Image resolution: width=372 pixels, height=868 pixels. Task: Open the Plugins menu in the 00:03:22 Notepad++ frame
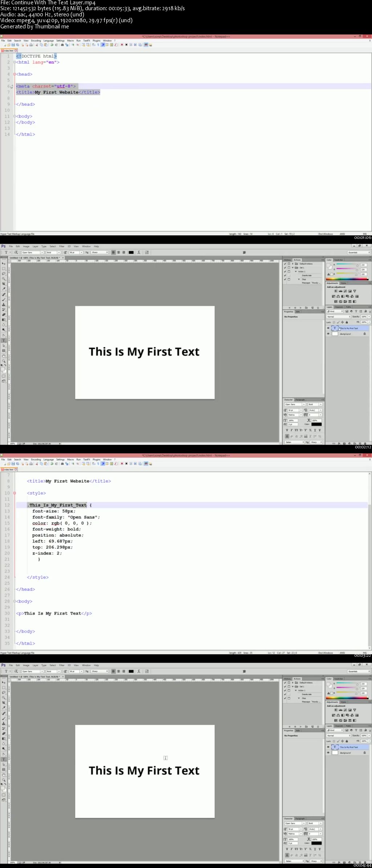click(96, 460)
